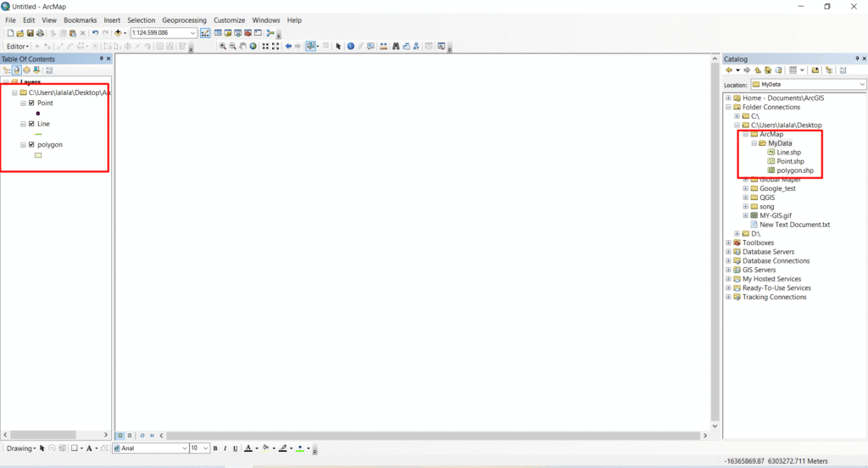
Task: Open an existing map document
Action: click(20, 33)
